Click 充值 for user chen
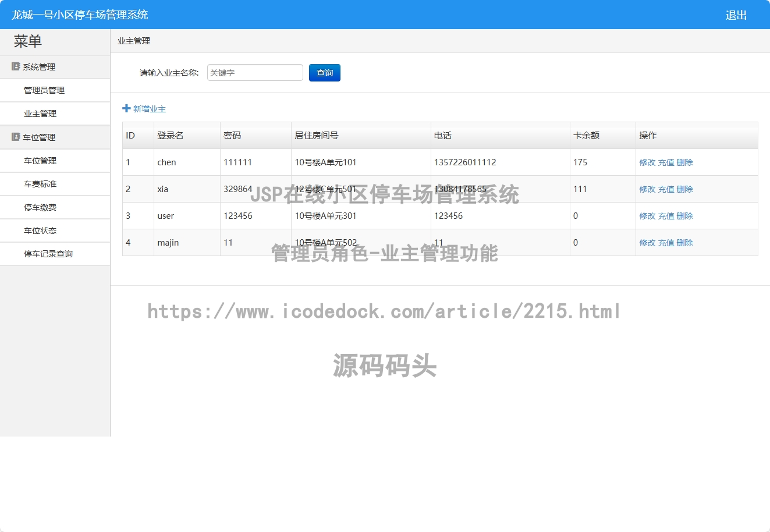This screenshot has height=532, width=770. pyautogui.click(x=666, y=162)
